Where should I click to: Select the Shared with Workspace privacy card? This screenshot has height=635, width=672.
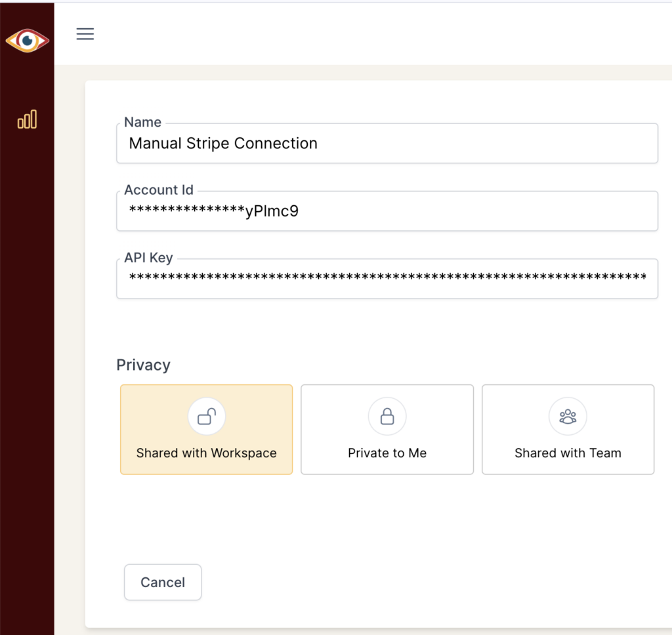click(x=206, y=429)
